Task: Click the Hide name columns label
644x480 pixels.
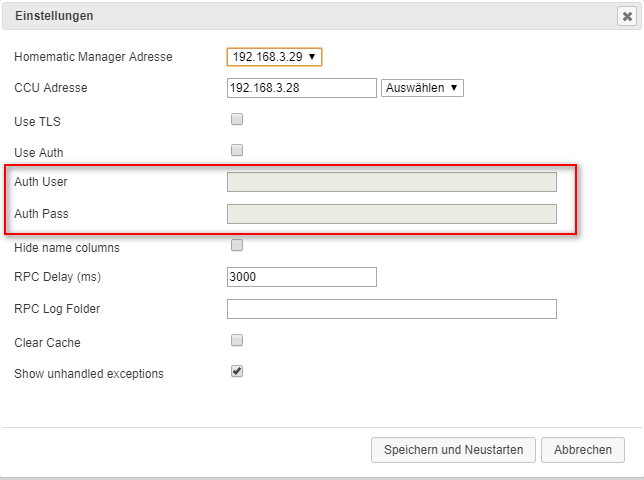Action: (66, 248)
